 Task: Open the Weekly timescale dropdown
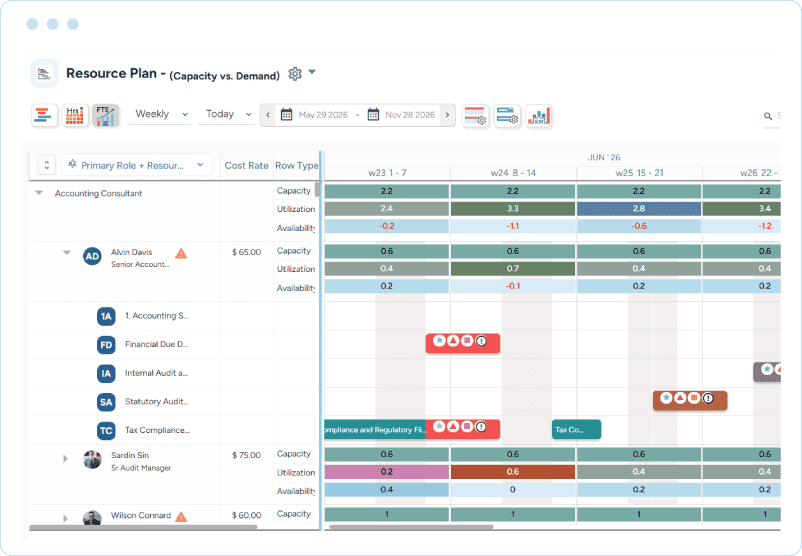tap(161, 114)
